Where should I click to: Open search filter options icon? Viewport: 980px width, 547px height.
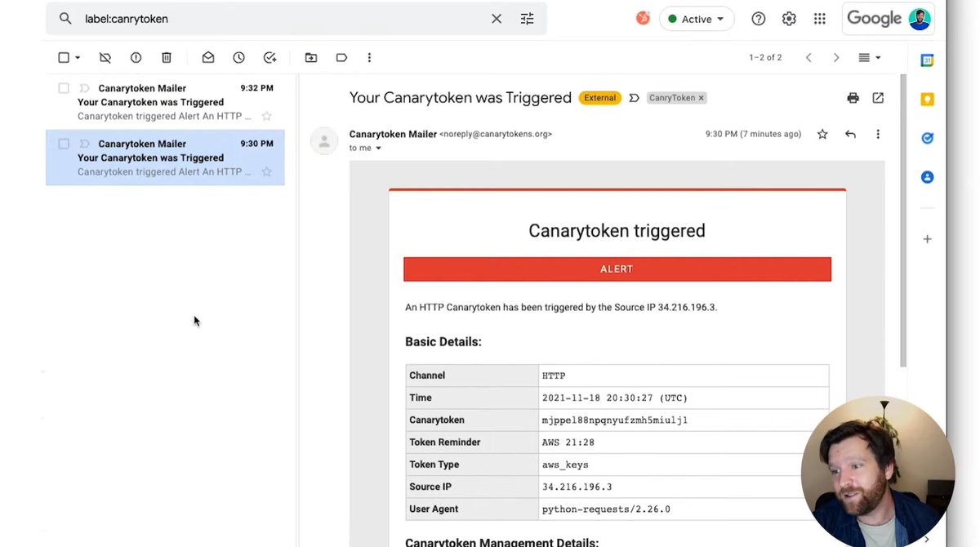click(528, 19)
